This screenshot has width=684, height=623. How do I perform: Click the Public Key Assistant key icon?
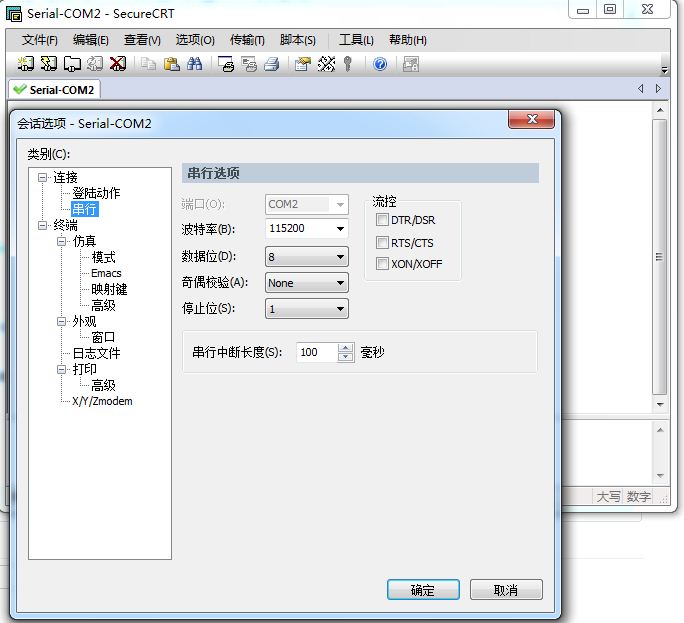pos(348,64)
